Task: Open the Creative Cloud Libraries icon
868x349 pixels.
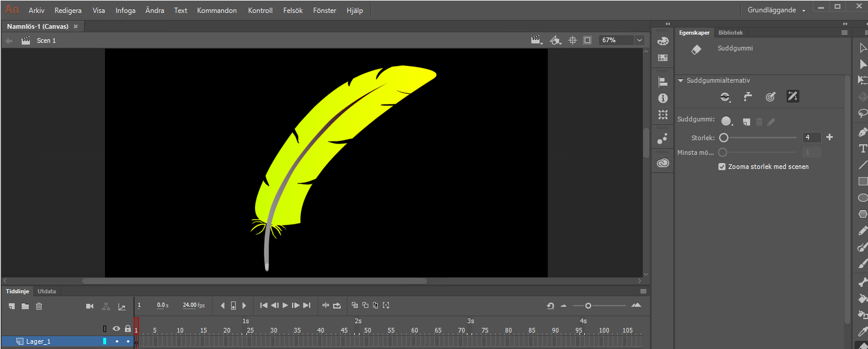Action: coord(663,163)
